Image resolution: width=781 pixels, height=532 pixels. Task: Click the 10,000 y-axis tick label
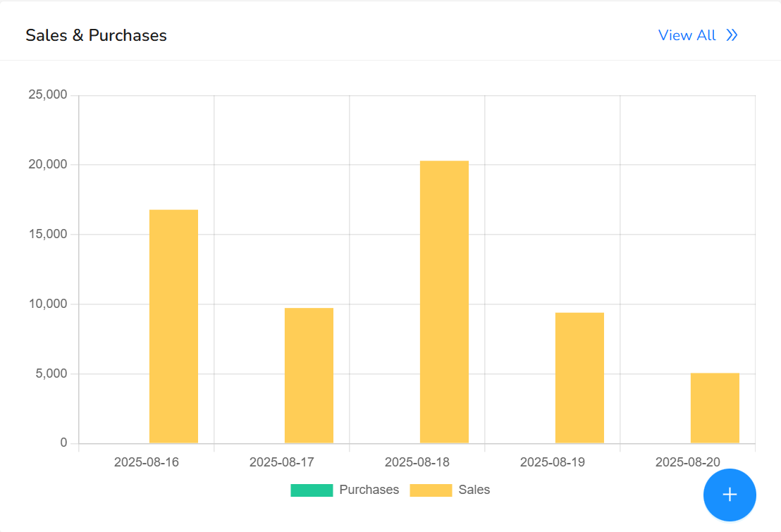[47, 304]
